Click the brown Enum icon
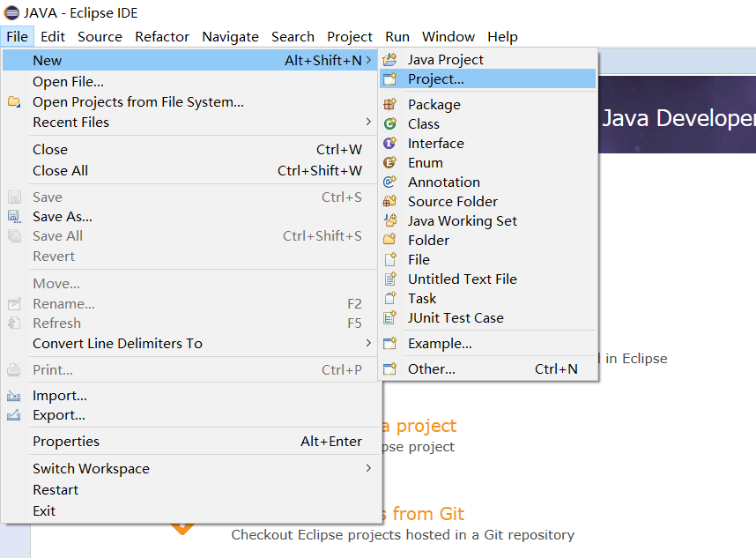This screenshot has width=756, height=558. 389,162
